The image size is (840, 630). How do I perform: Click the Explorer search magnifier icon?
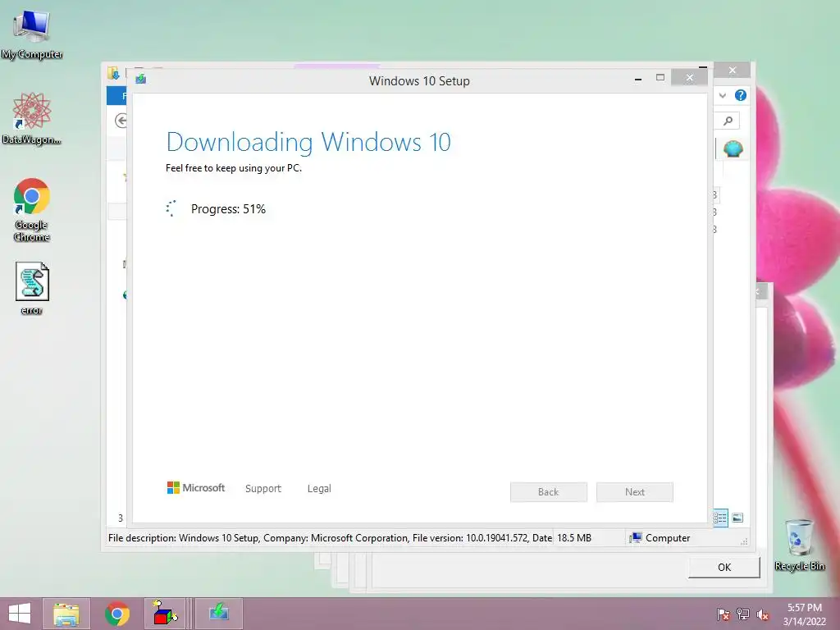[728, 121]
